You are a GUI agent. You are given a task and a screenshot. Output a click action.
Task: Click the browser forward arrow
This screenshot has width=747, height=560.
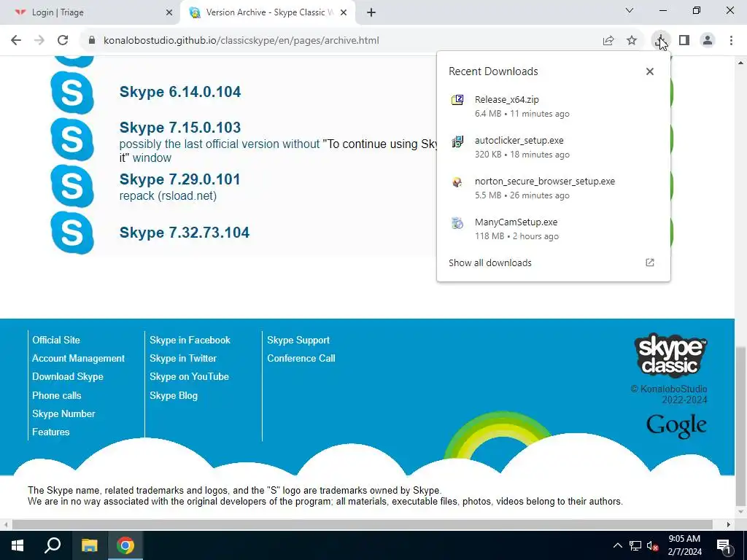pos(39,41)
